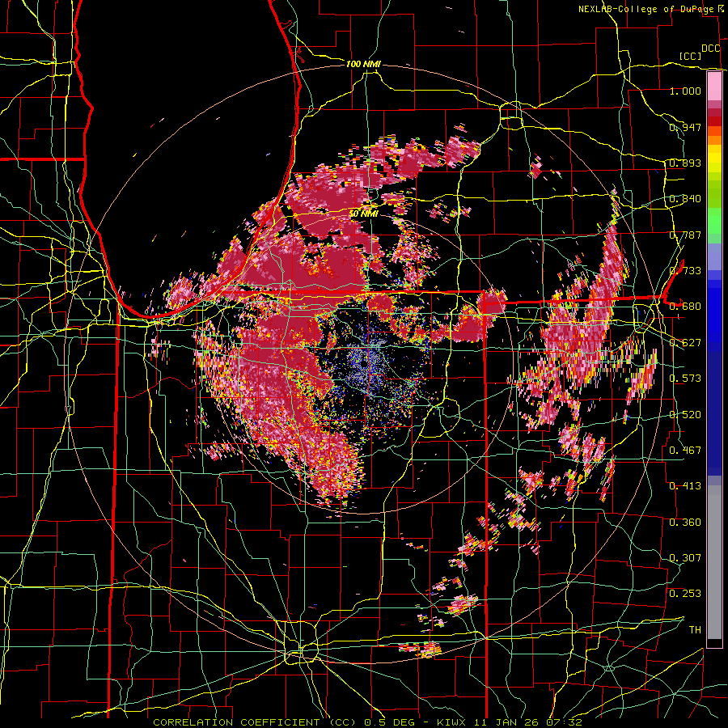
Task: Click the Correlation Coefficient caption at bottom
Action: coord(367,722)
